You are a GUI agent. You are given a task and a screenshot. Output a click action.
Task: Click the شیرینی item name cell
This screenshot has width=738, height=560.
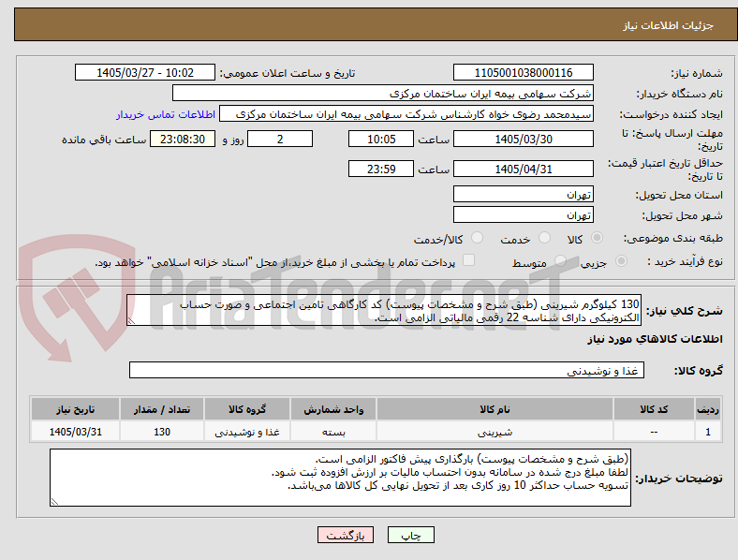494,432
